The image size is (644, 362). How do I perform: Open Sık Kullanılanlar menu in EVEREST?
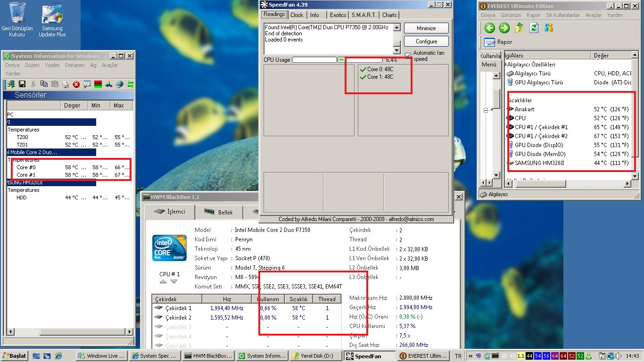tap(563, 15)
